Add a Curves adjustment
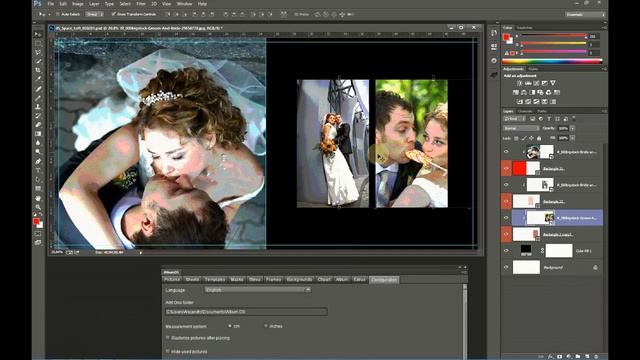 pos(536,83)
